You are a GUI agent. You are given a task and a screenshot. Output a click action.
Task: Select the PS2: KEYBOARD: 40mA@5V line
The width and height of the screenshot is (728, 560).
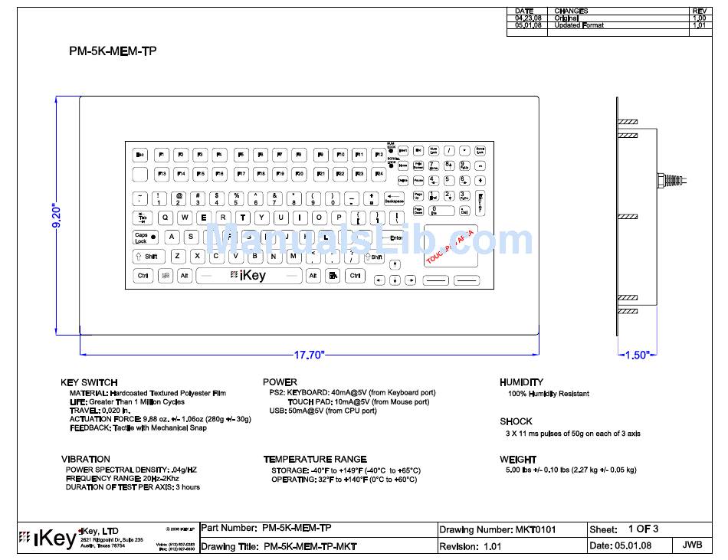pyautogui.click(x=353, y=392)
